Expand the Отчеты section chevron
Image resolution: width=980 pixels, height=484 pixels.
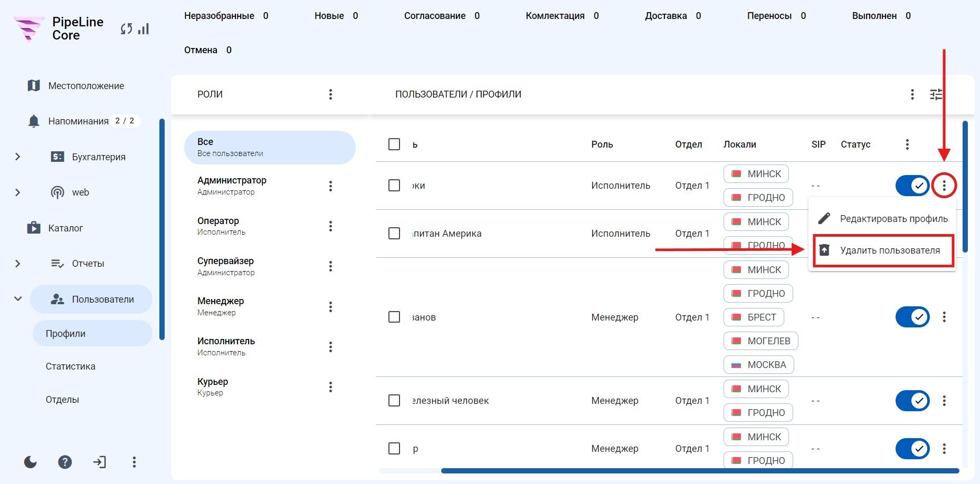coord(18,264)
